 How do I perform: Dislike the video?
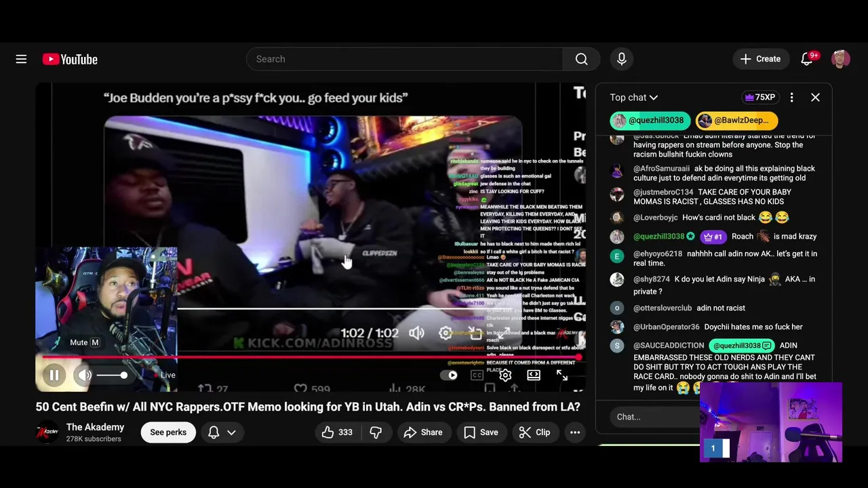[x=376, y=432]
